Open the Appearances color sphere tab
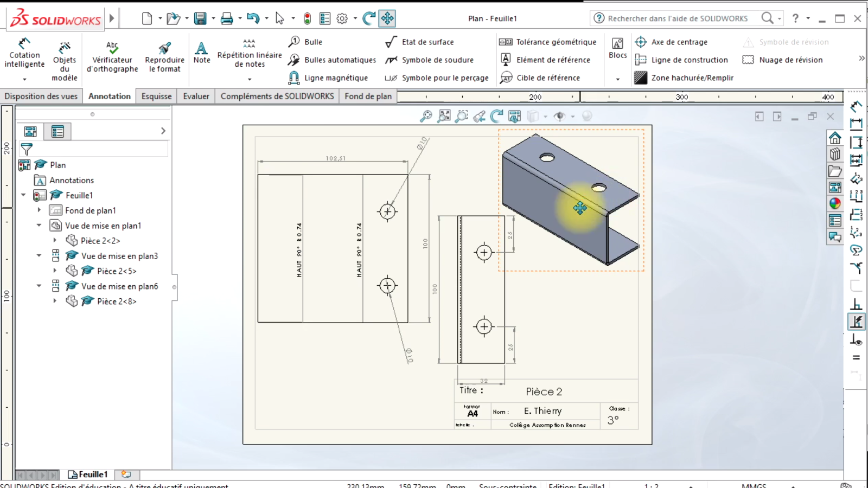The height and width of the screenshot is (488, 868). pos(835,203)
